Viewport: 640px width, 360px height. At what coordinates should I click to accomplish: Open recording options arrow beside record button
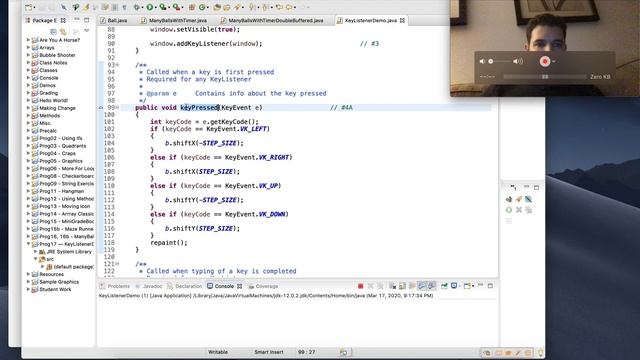(x=554, y=62)
